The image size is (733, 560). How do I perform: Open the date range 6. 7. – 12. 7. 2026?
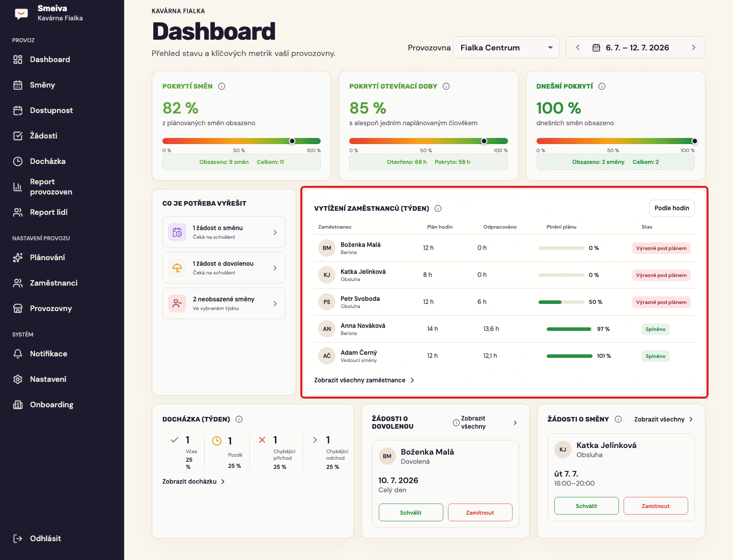pos(631,47)
